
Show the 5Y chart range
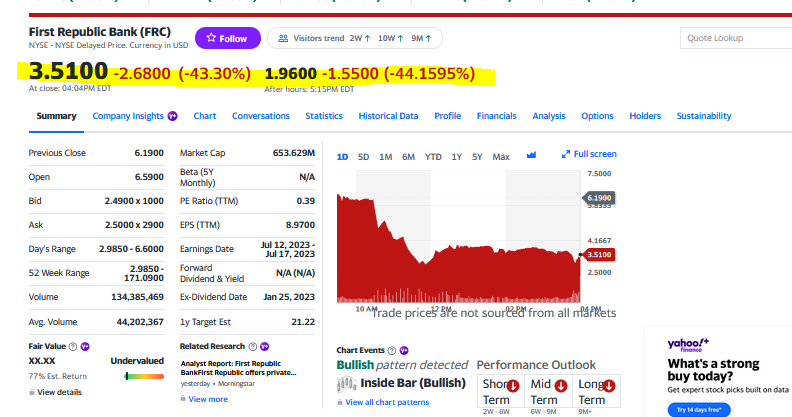click(477, 157)
